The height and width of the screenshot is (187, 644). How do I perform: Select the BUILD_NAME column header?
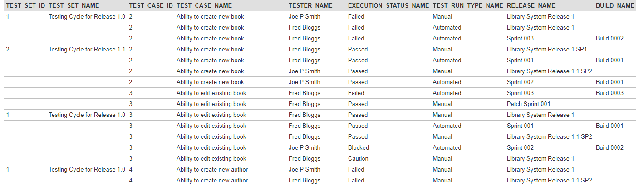(615, 6)
